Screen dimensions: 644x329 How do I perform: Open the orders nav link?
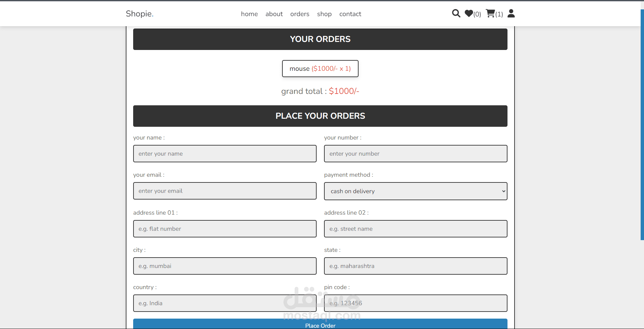click(300, 14)
